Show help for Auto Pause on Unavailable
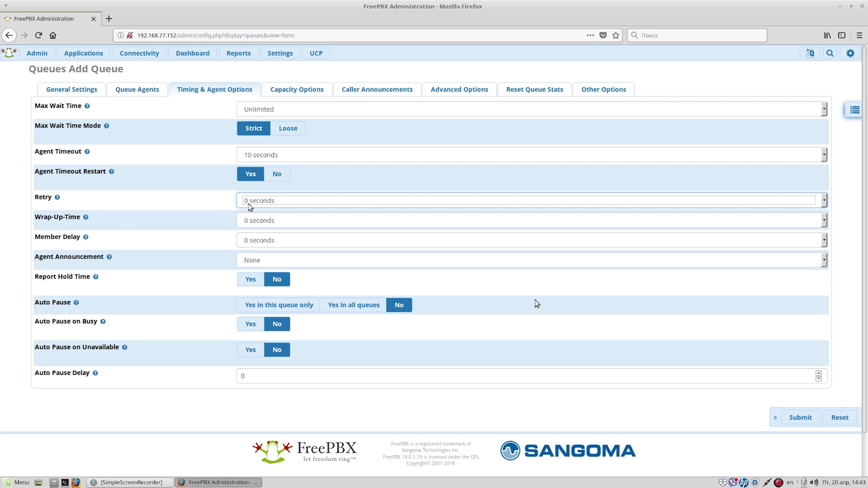 (124, 348)
